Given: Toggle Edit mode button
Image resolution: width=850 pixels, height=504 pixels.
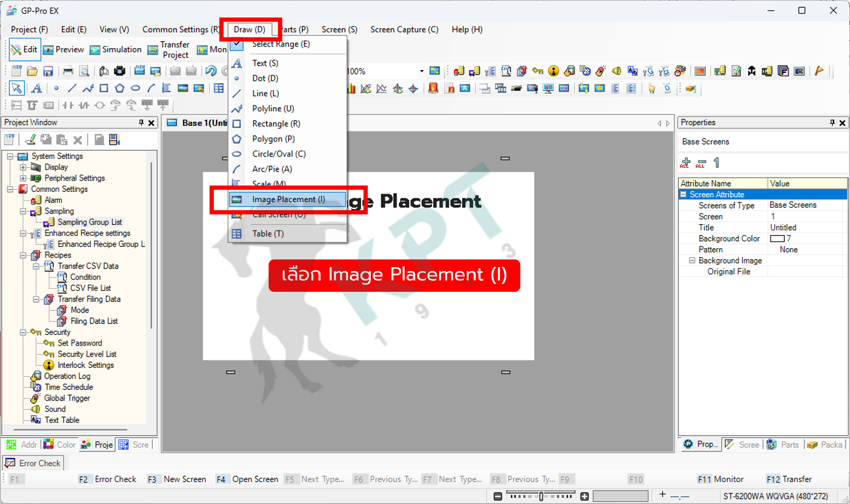Looking at the screenshot, I should click(25, 49).
